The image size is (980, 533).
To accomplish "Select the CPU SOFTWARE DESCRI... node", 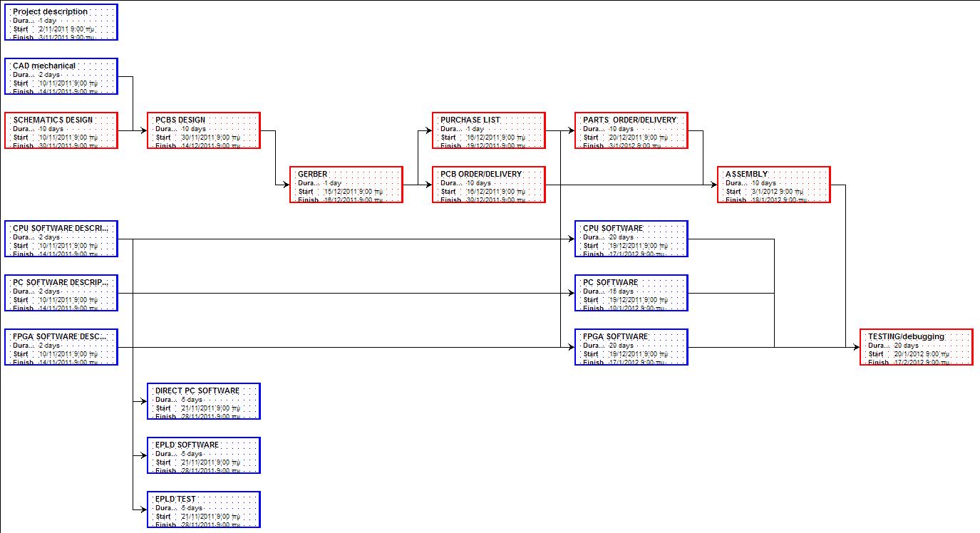I will pyautogui.click(x=61, y=239).
